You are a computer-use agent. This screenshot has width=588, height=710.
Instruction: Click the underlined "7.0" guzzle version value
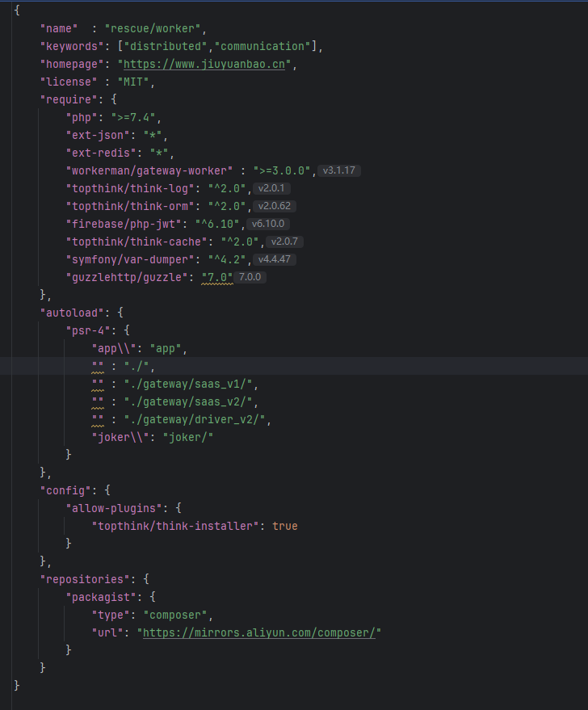217,277
